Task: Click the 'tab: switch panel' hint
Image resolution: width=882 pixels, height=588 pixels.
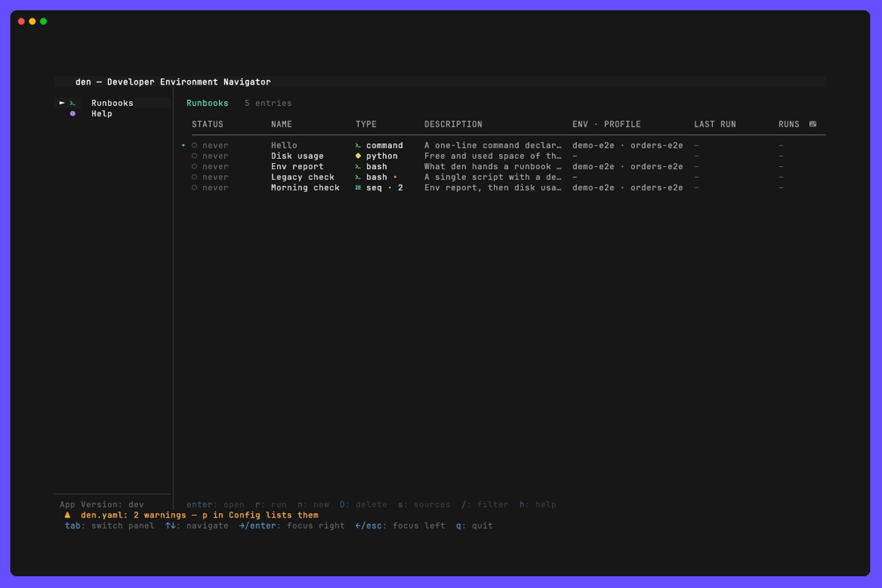Action: pyautogui.click(x=110, y=526)
